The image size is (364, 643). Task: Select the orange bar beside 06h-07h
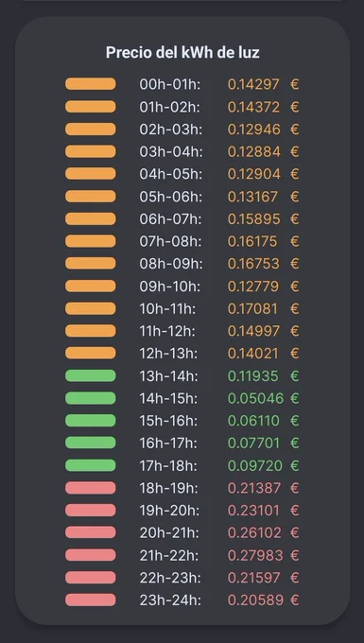pyautogui.click(x=90, y=218)
